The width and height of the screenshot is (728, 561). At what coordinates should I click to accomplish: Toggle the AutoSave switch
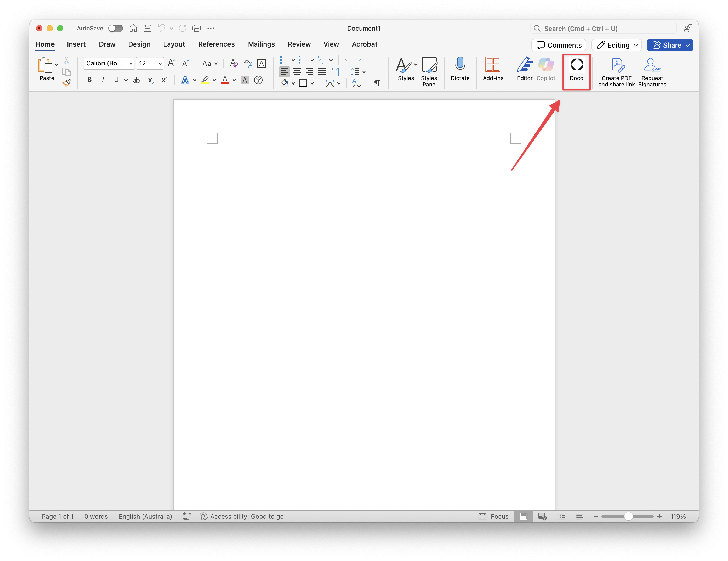(x=116, y=28)
